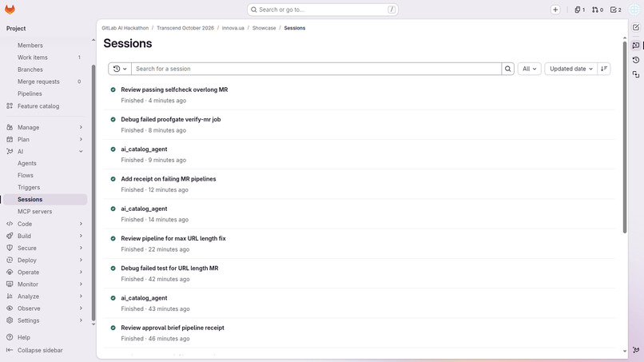
Task: Go to GitLab AI Hackathon breadcrumb
Action: pos(125,28)
